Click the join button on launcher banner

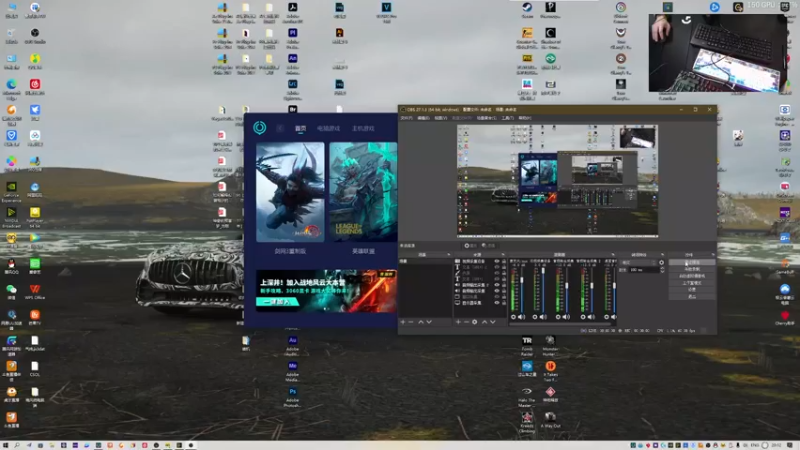pos(278,302)
